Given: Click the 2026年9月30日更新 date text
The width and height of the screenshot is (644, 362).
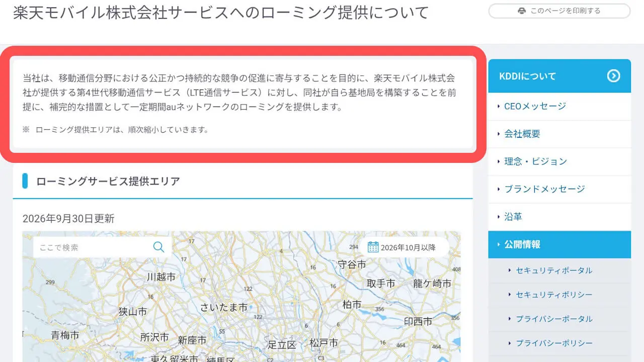Looking at the screenshot, I should coord(68,219).
